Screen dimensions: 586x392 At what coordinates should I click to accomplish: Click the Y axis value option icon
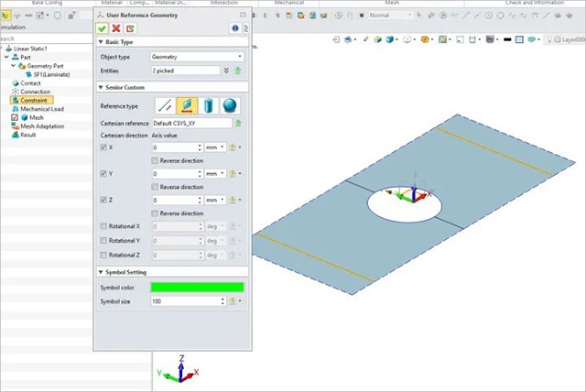234,174
